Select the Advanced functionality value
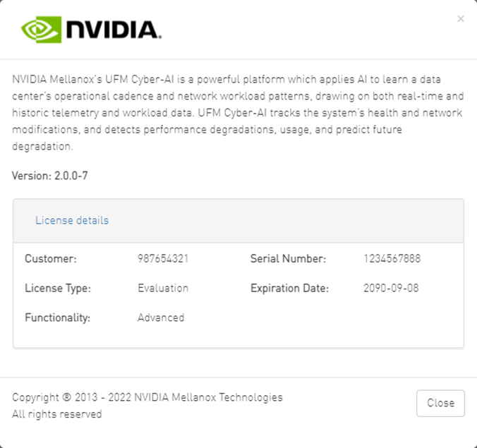The height and width of the screenshot is (448, 477). coord(161,317)
